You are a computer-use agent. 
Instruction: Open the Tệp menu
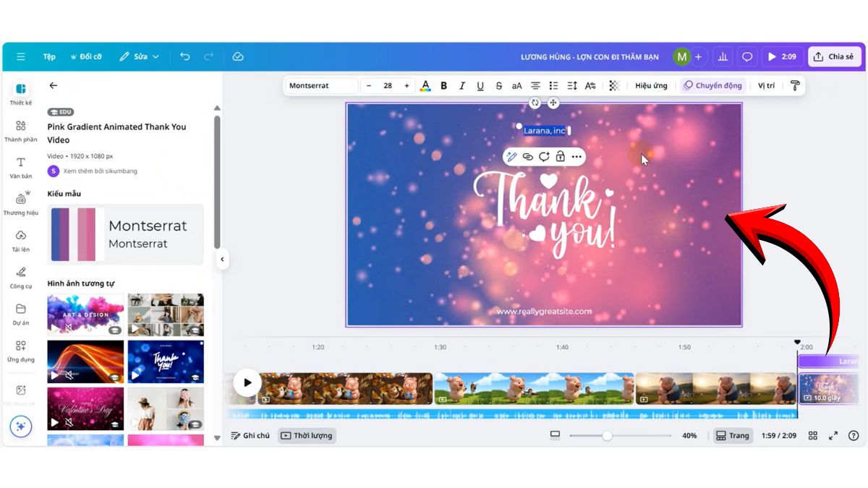point(48,56)
